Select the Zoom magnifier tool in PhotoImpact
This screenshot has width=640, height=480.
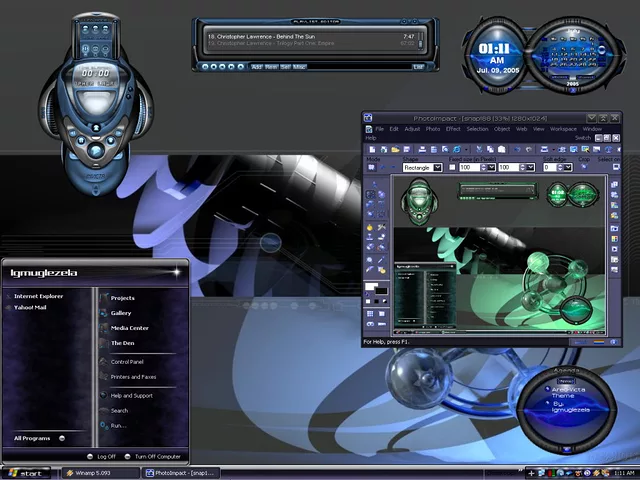(369, 260)
